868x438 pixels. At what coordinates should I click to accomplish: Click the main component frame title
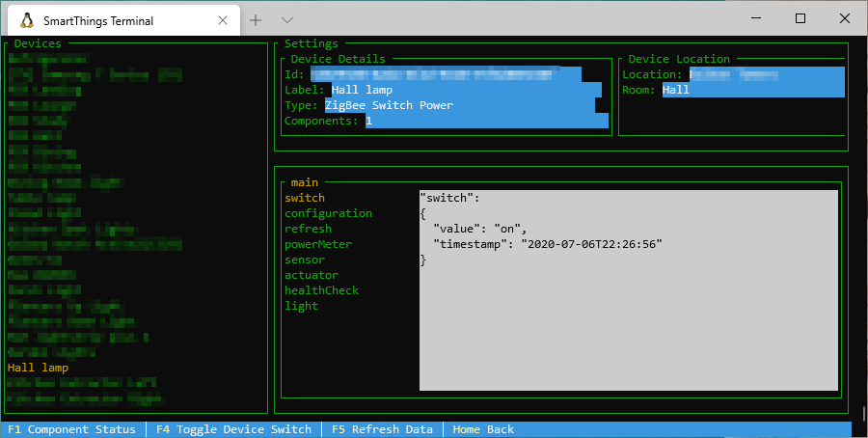[x=305, y=182]
